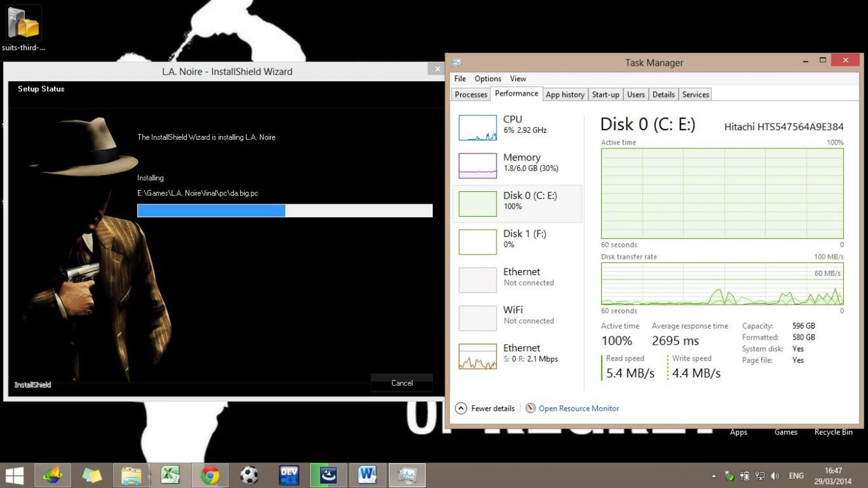The height and width of the screenshot is (488, 868).
Task: Select the Read speed '5.4 MB/s' value
Action: click(630, 373)
